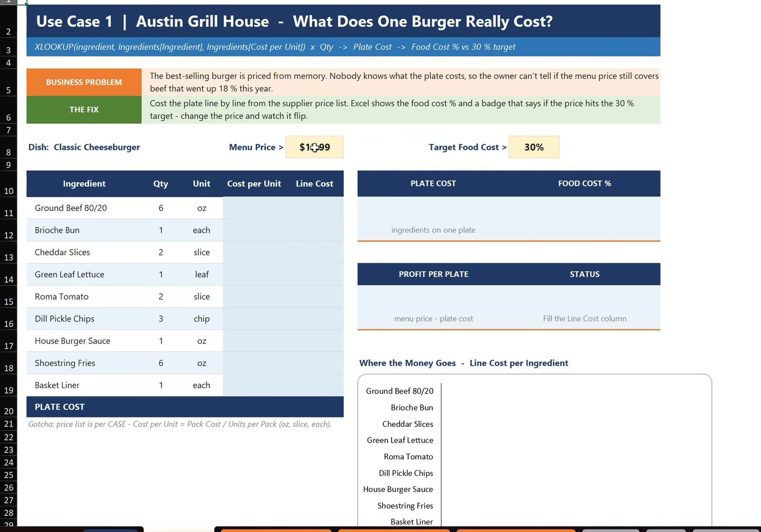Viewport: 761px width, 532px height.
Task: Click the Qty value for Dill Pickle Chips
Action: [x=161, y=319]
